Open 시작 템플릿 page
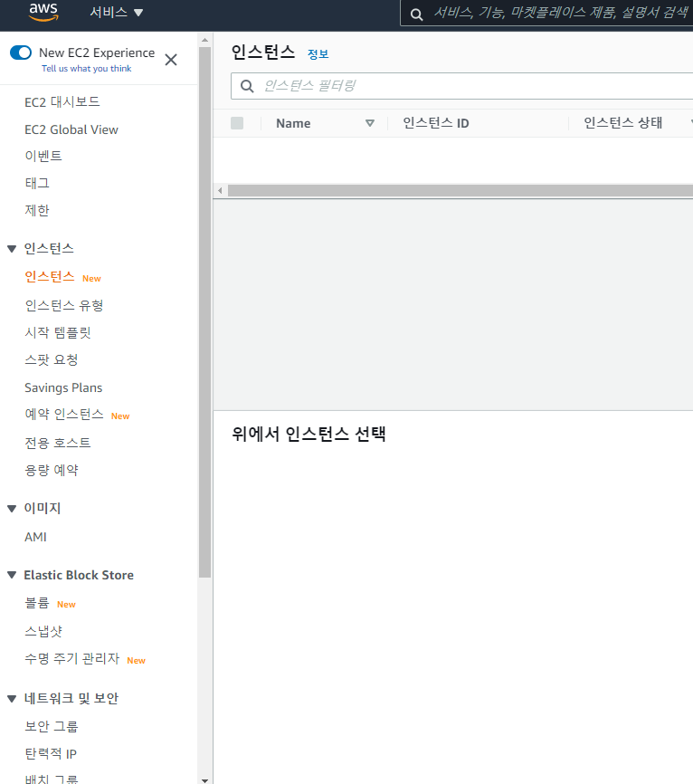This screenshot has width=693, height=784. point(58,332)
